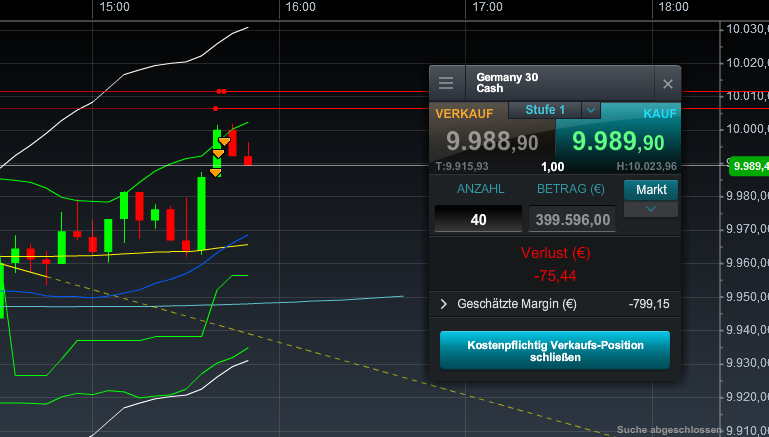Click the ANZAHL tab label

pos(480,189)
